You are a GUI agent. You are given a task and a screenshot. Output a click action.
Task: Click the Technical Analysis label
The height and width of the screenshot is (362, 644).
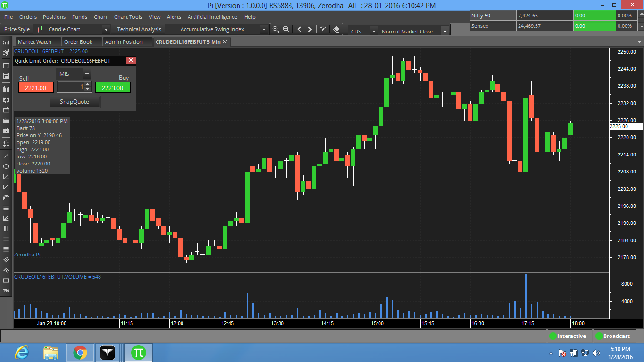tap(140, 29)
